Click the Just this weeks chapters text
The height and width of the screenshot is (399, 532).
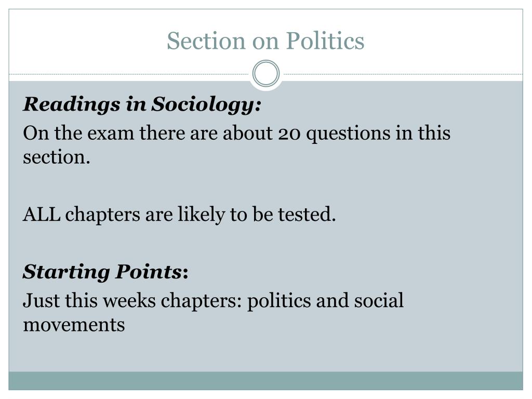coord(213,312)
